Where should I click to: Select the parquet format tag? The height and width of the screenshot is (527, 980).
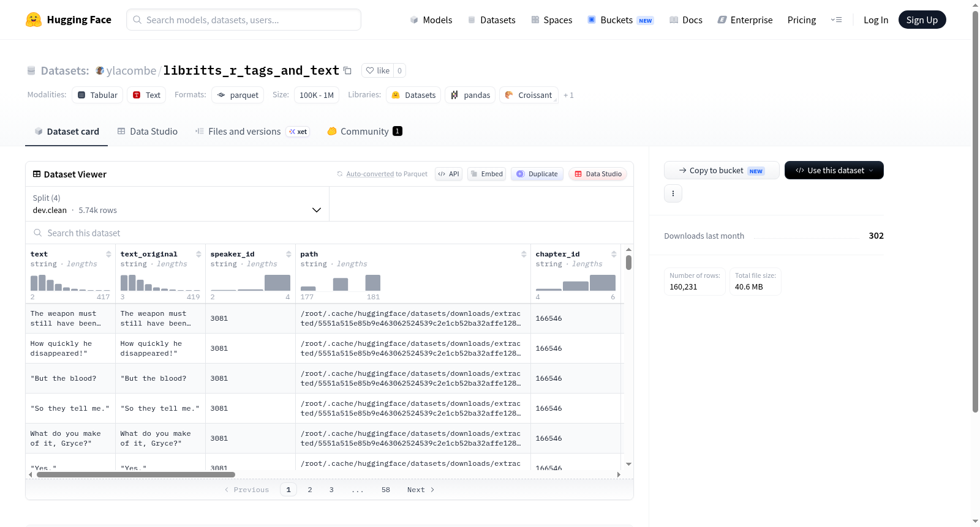pos(238,95)
